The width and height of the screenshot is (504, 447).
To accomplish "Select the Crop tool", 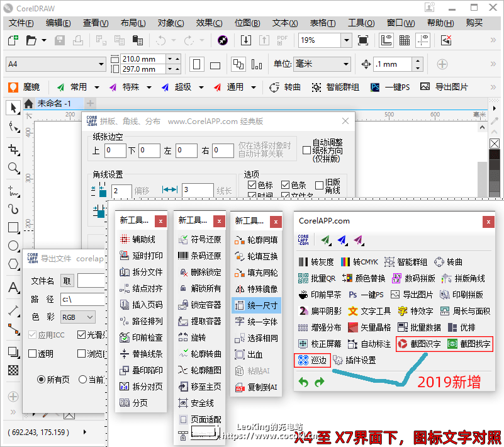I will pyautogui.click(x=13, y=150).
